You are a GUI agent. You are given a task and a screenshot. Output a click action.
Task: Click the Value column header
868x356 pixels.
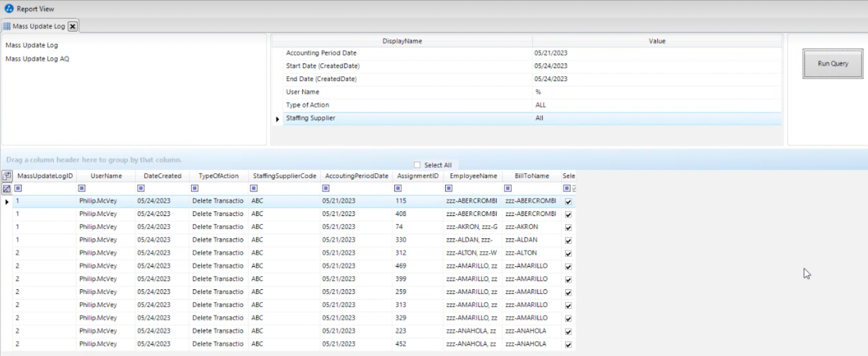(x=657, y=41)
